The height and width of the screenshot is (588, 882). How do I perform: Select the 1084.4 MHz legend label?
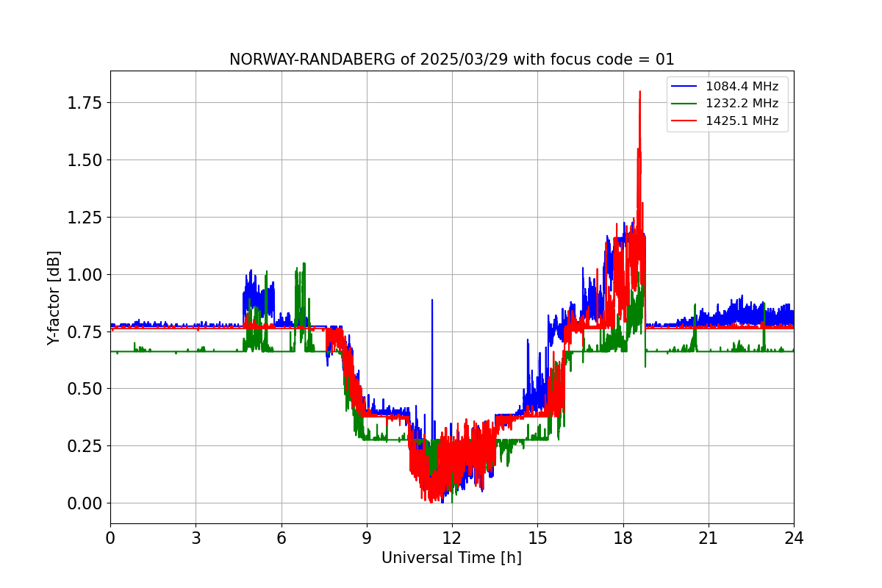(742, 87)
